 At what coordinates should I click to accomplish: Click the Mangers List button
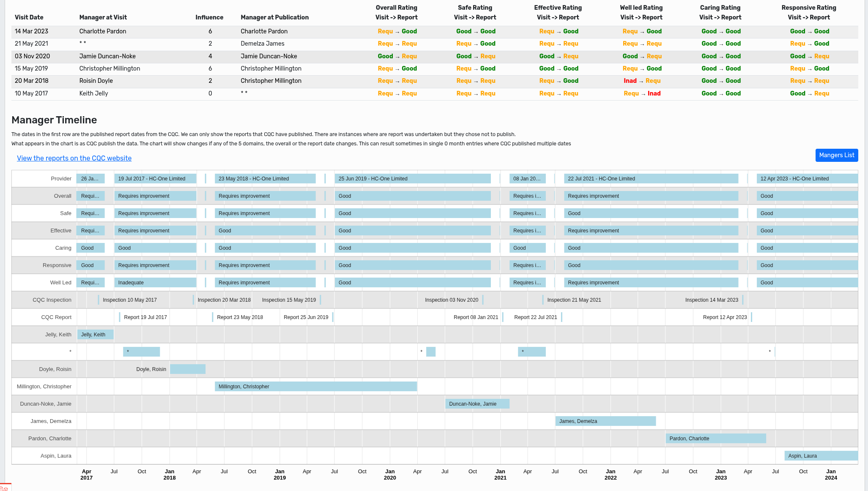[x=836, y=155]
